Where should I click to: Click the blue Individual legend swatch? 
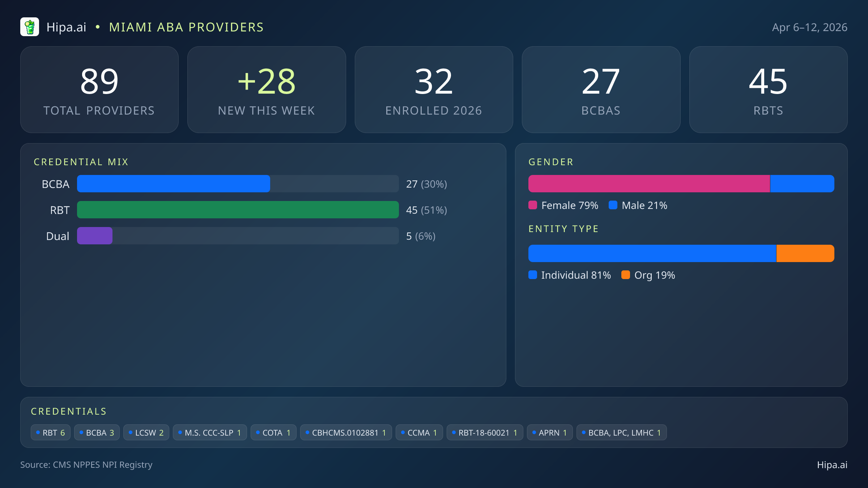tap(533, 275)
